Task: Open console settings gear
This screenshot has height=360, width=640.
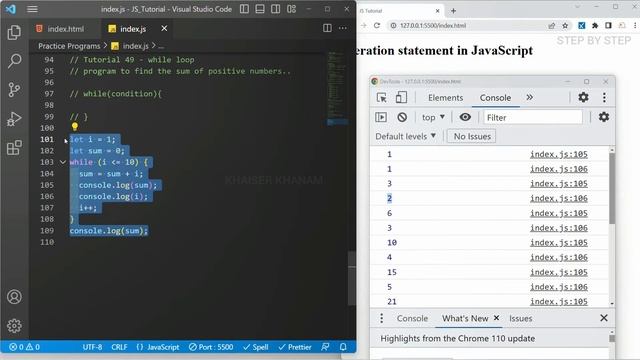Action: click(x=604, y=117)
